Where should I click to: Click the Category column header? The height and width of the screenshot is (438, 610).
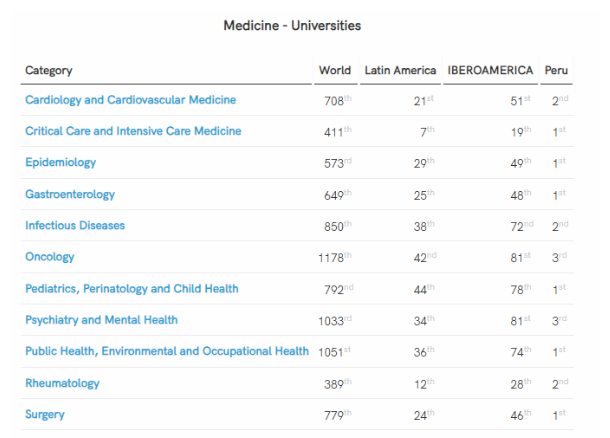click(48, 70)
